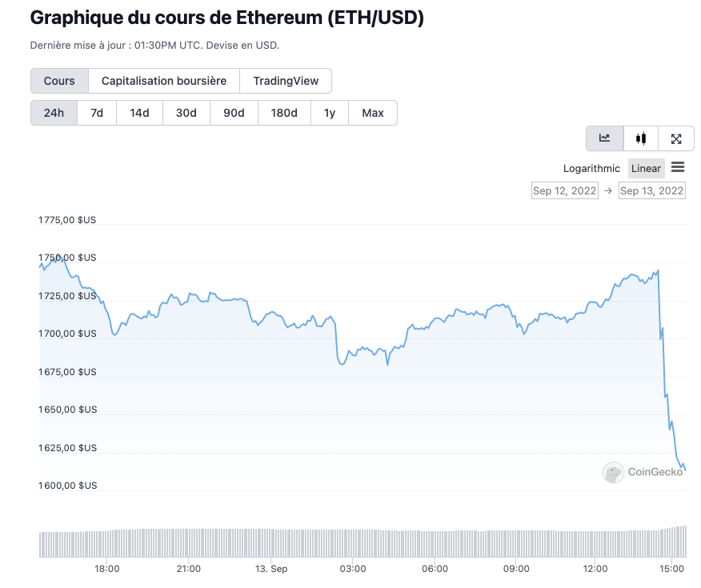Viewport: 701px width, 588px height.
Task: Switch to line chart view icon
Action: pos(604,138)
